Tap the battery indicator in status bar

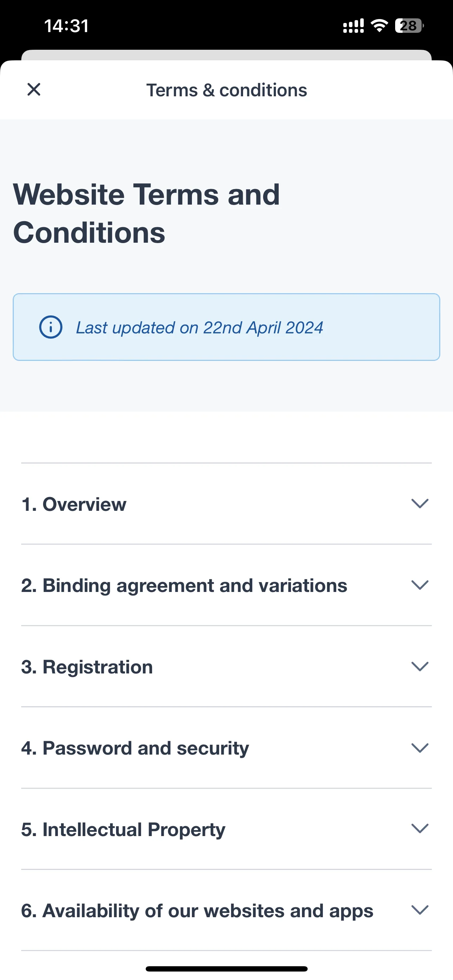tap(409, 26)
